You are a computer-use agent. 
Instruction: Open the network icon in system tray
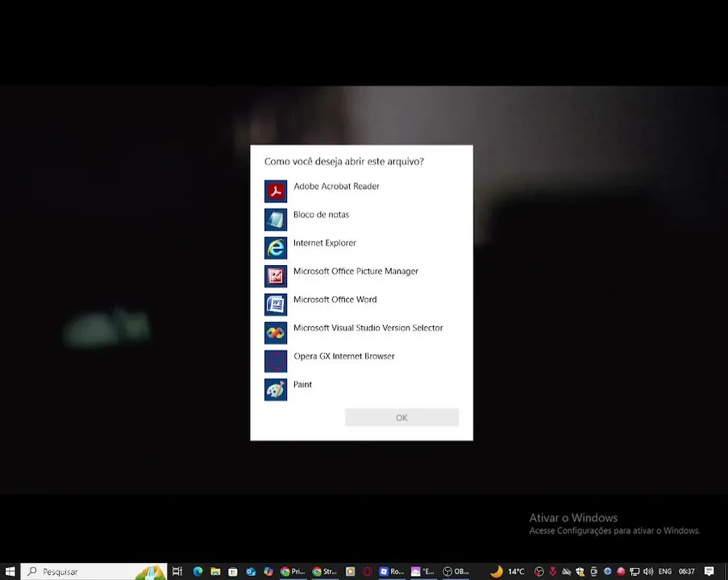pos(634,571)
